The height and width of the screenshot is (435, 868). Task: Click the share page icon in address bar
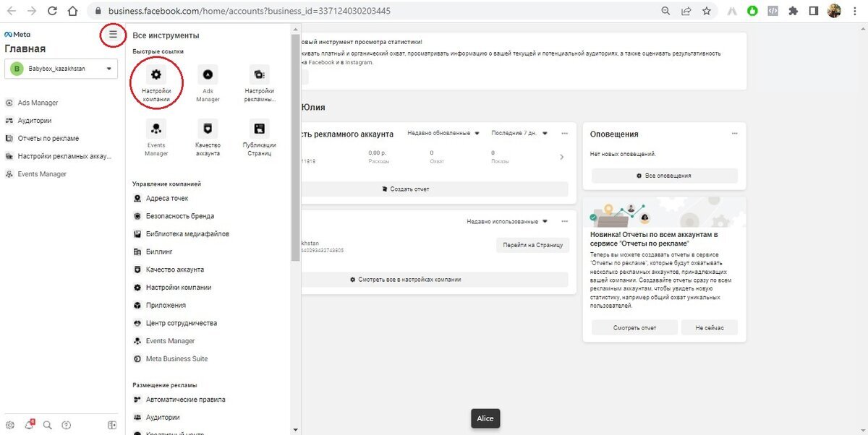686,12
